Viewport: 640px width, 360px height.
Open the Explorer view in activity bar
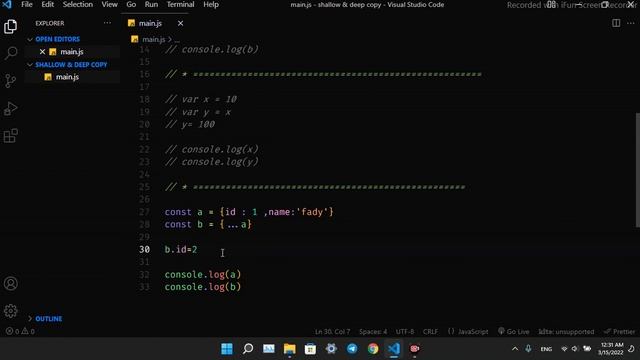tap(11, 27)
